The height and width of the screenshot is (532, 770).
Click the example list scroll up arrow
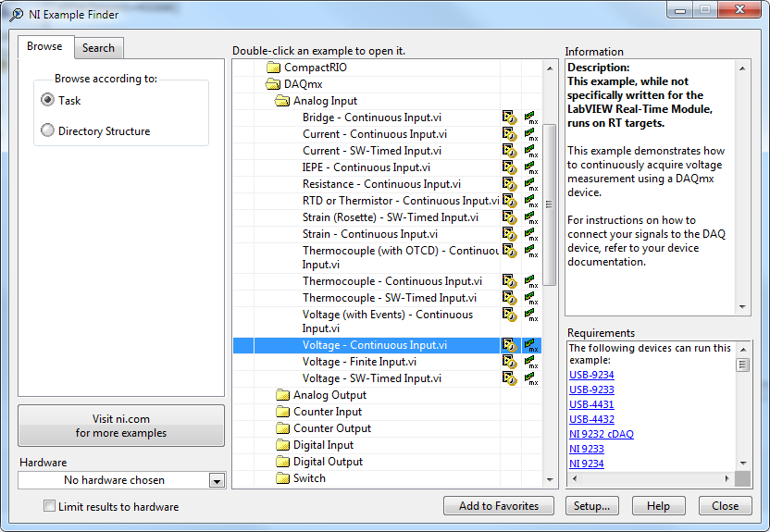550,68
